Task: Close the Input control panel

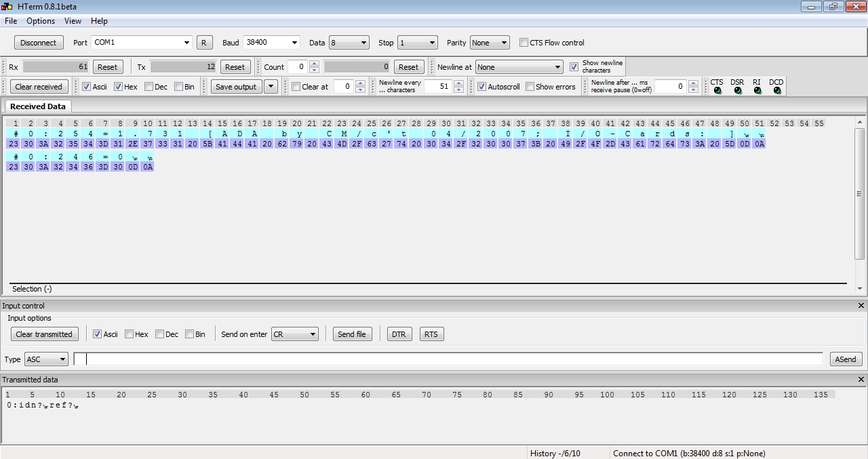Action: [861, 306]
